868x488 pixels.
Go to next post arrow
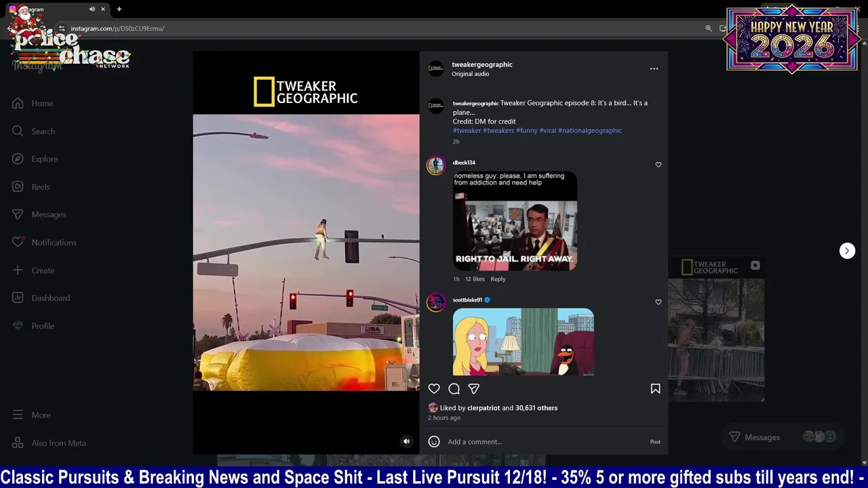tap(847, 251)
